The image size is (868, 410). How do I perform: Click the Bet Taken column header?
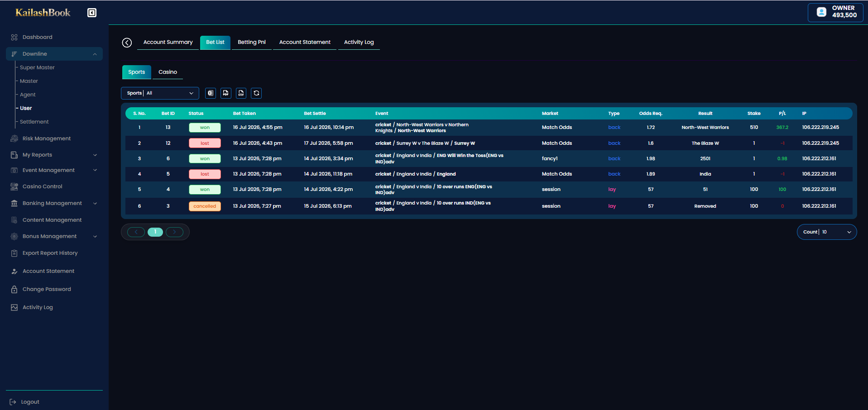[x=245, y=114]
